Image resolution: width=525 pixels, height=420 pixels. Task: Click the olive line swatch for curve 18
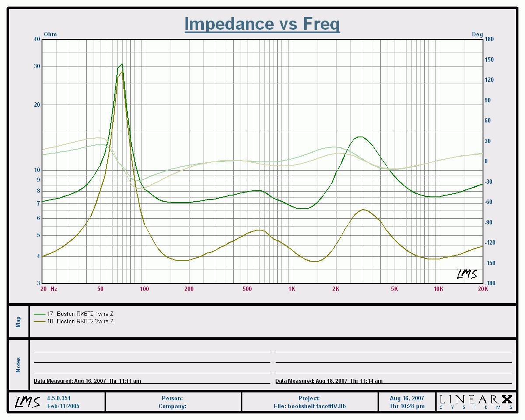pos(39,322)
